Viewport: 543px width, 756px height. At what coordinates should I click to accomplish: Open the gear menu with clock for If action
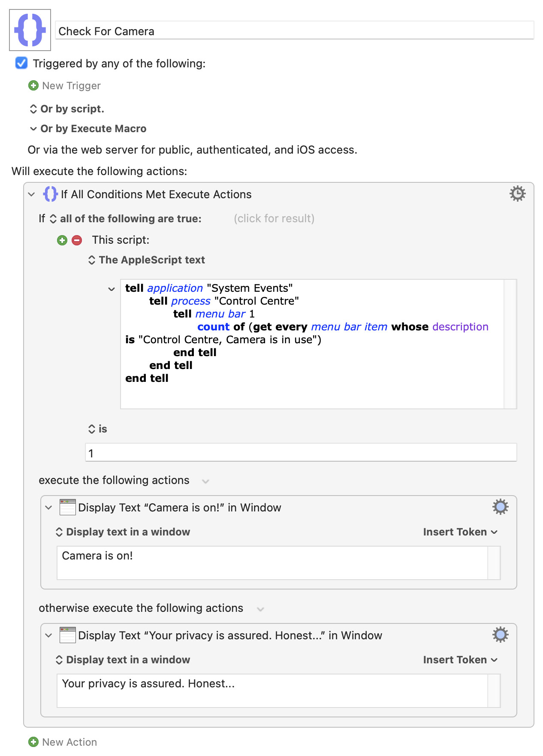(517, 194)
